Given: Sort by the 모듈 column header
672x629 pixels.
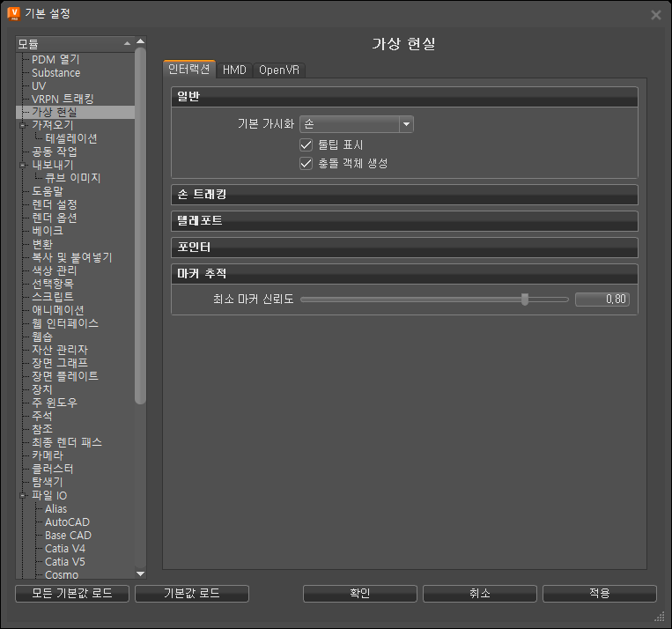Looking at the screenshot, I should click(x=75, y=44).
